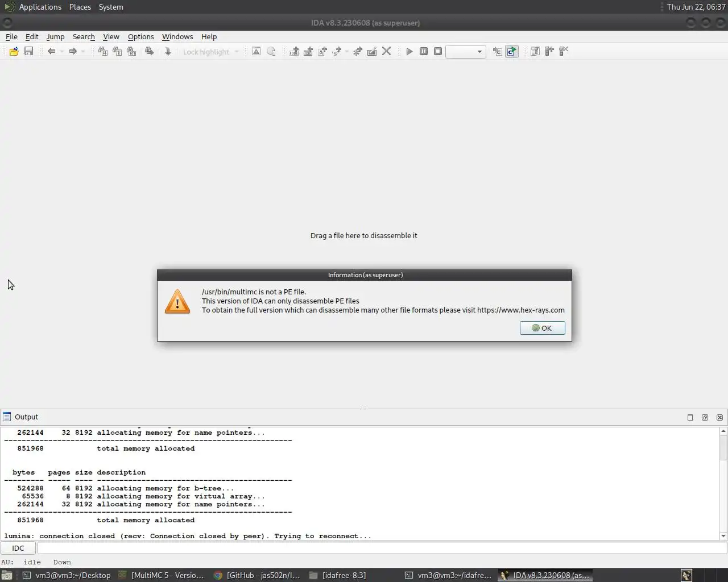Switch to GitHub browser taskbar window
The height and width of the screenshot is (582, 728).
(257, 575)
